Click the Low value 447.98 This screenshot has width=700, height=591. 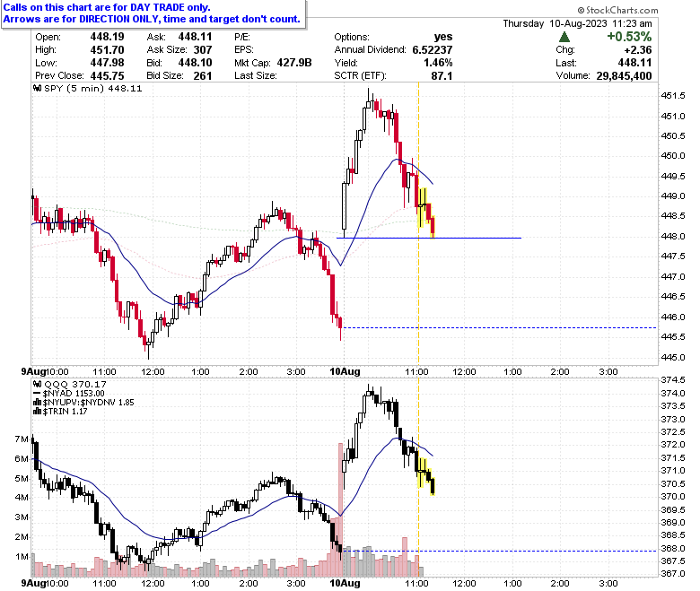[107, 63]
